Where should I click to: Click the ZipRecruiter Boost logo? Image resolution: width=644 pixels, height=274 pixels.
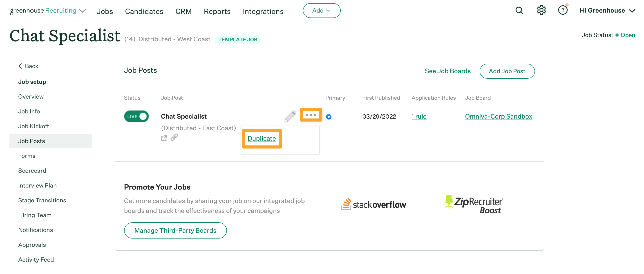(474, 205)
